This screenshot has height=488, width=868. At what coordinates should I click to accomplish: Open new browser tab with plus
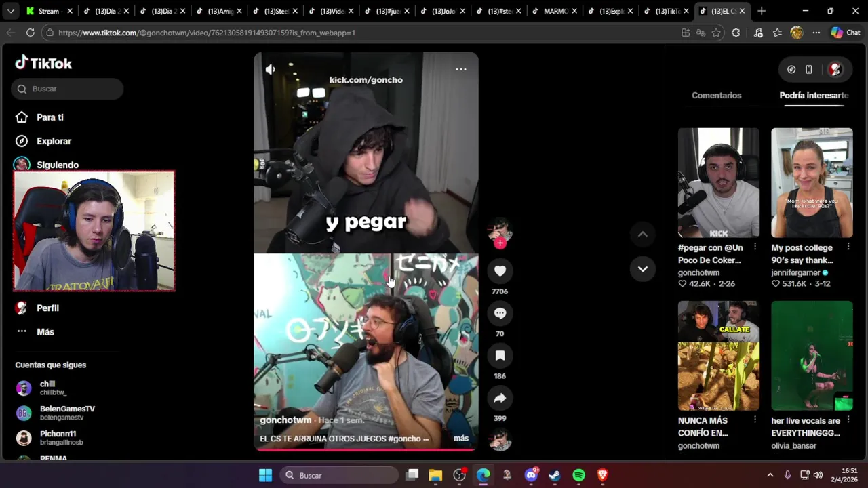[x=762, y=11]
